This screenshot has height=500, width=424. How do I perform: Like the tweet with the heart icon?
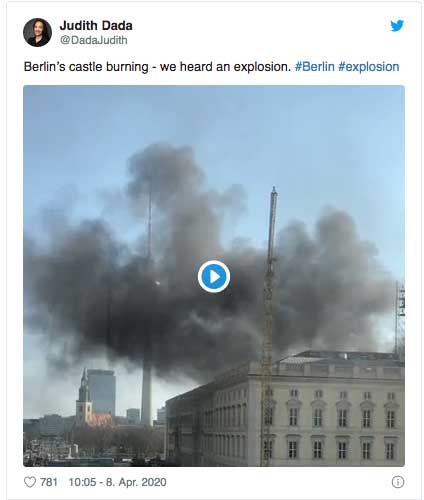(30, 482)
